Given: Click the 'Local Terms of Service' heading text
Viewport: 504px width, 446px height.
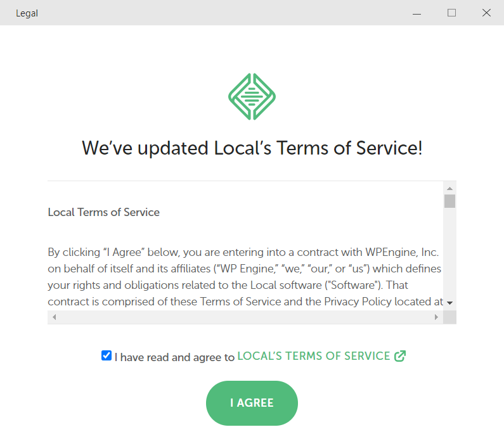Looking at the screenshot, I should 103,212.
